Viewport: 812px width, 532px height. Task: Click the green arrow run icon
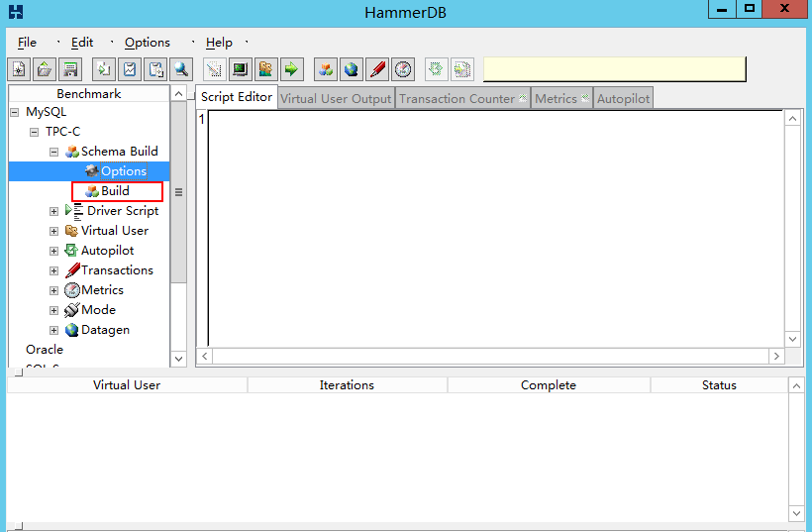291,69
